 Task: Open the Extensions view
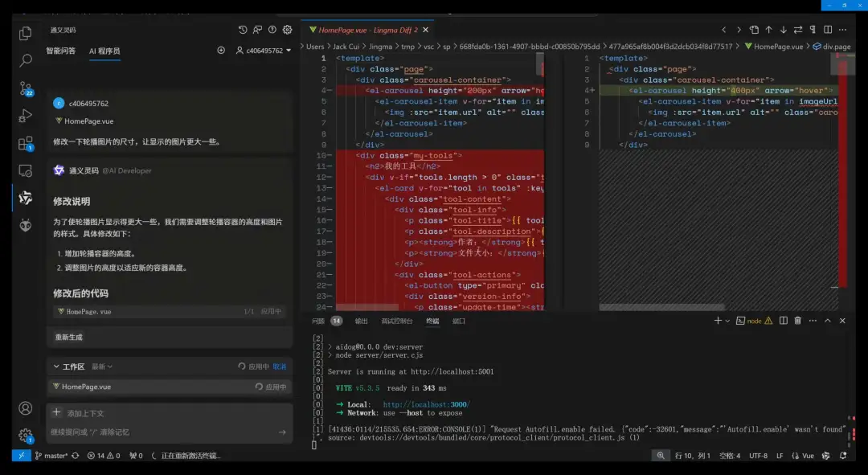click(26, 143)
